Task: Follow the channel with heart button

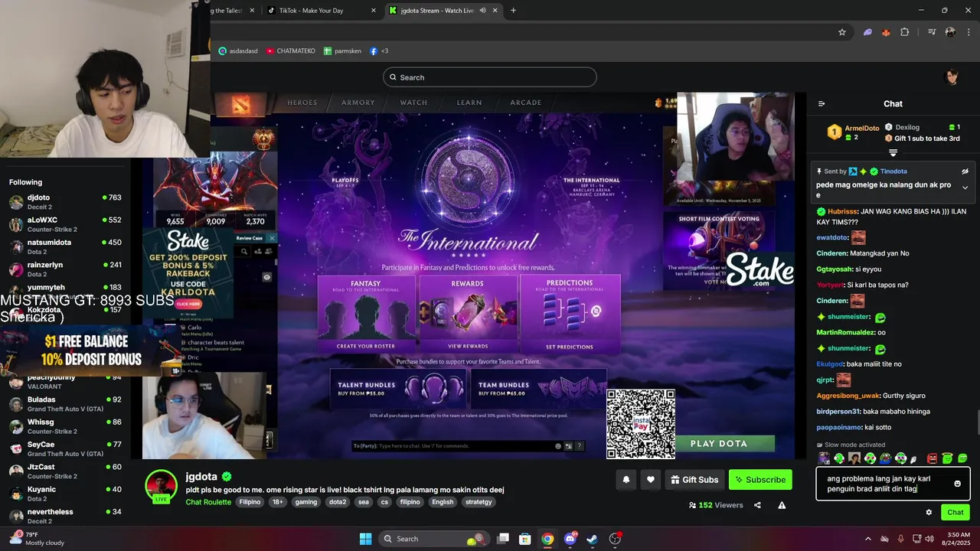Action: pyautogui.click(x=651, y=480)
